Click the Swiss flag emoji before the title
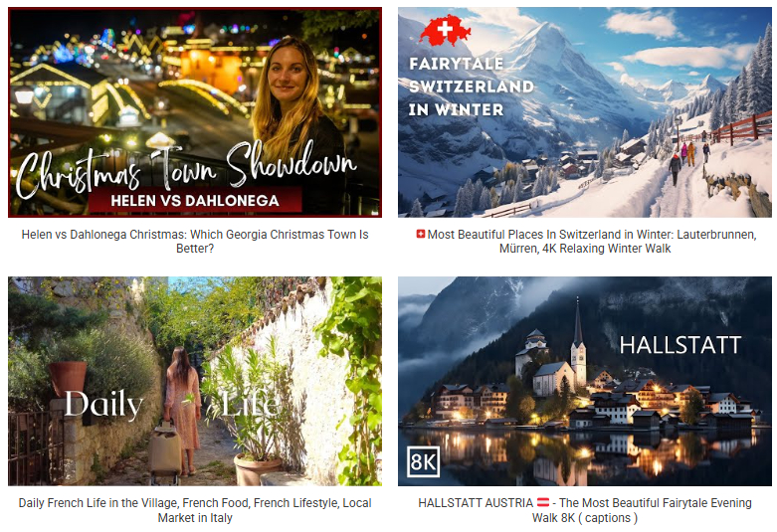Screen dimensions: 777x532 [421, 234]
